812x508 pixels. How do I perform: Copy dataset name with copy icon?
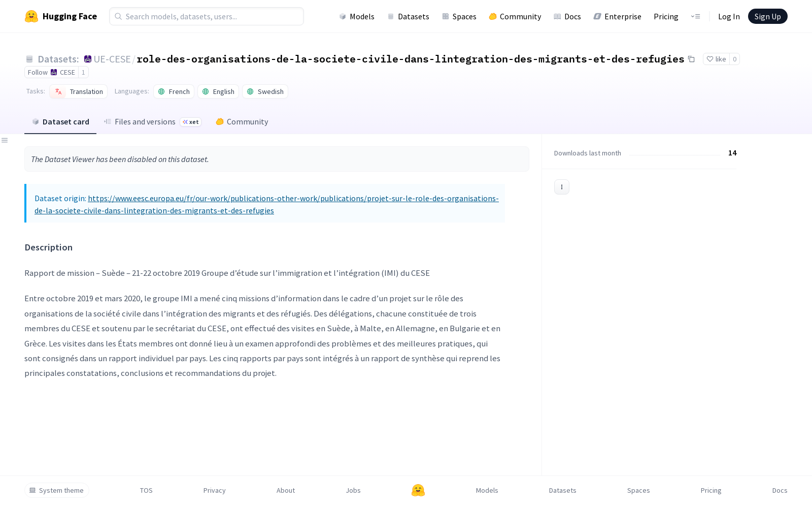(x=691, y=59)
